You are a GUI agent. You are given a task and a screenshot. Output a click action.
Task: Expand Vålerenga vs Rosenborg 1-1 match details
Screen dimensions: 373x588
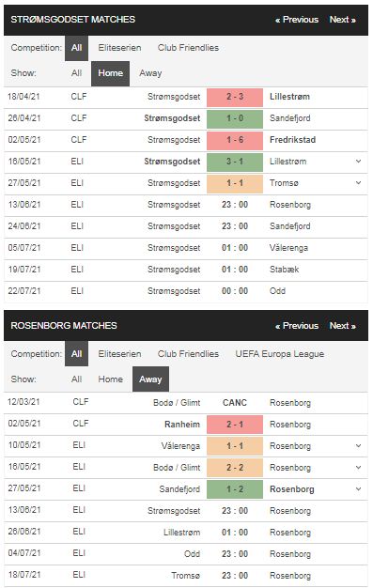coord(358,446)
